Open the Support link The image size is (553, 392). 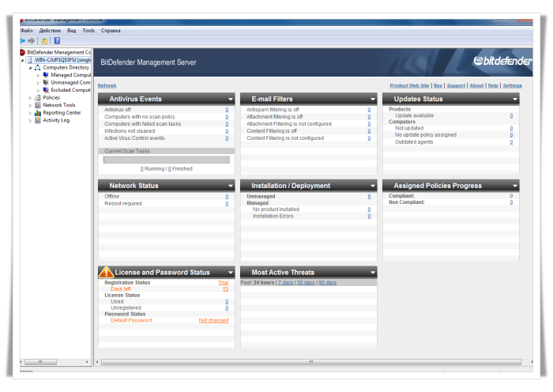(x=456, y=85)
